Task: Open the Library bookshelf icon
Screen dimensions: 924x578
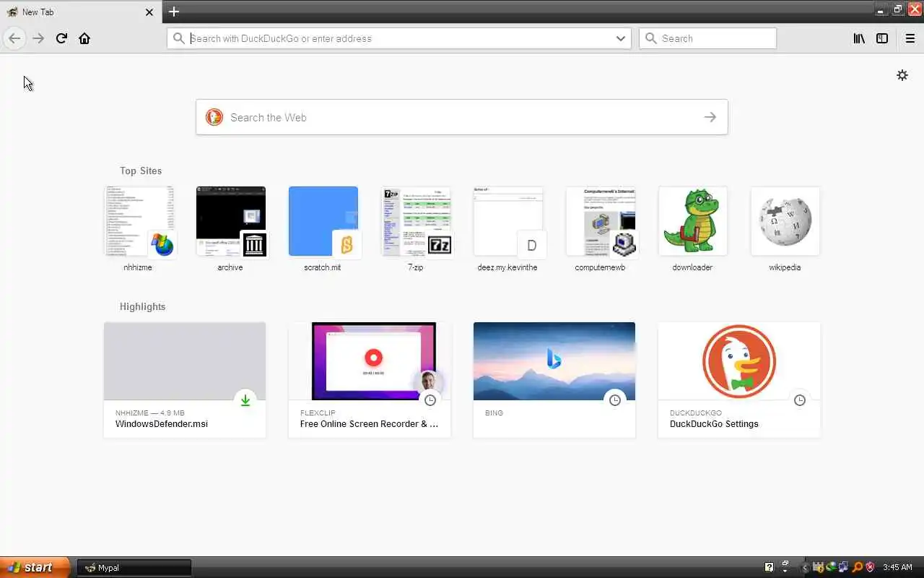Action: click(859, 38)
